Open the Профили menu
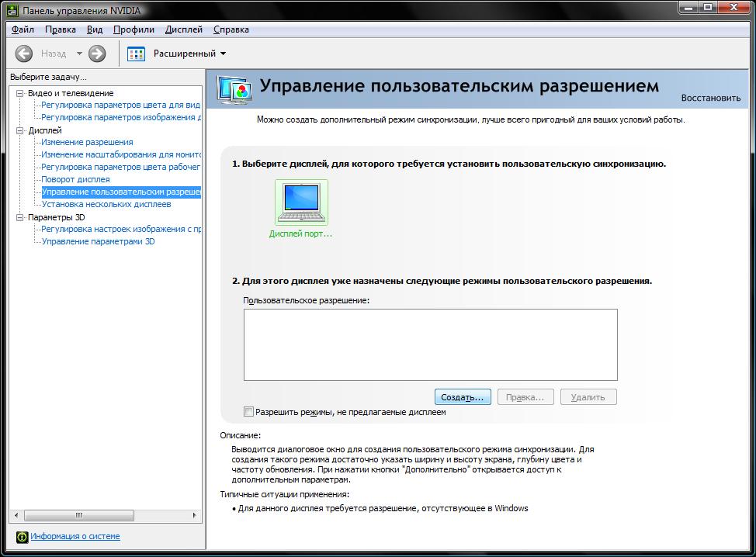This screenshot has width=756, height=557. pos(134,29)
